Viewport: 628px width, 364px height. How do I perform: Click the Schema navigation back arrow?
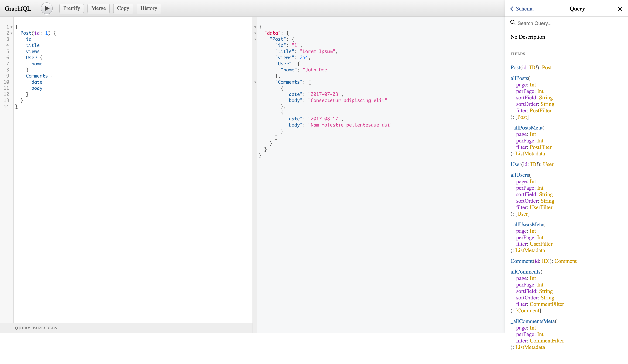pyautogui.click(x=513, y=9)
